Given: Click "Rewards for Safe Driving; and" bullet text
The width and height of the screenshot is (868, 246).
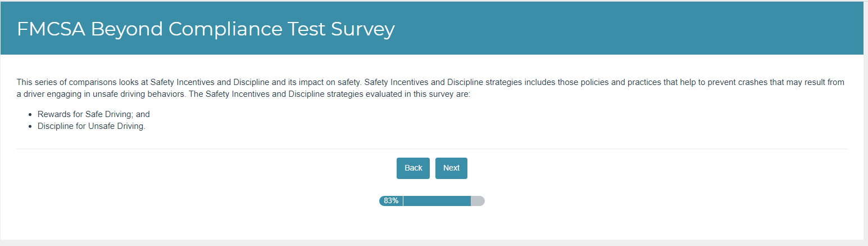Looking at the screenshot, I should coord(94,114).
